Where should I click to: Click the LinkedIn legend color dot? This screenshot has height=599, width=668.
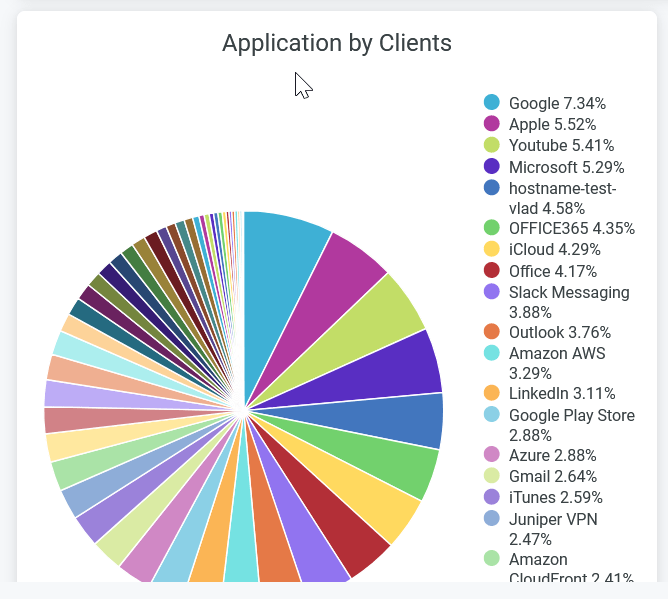pyautogui.click(x=492, y=392)
